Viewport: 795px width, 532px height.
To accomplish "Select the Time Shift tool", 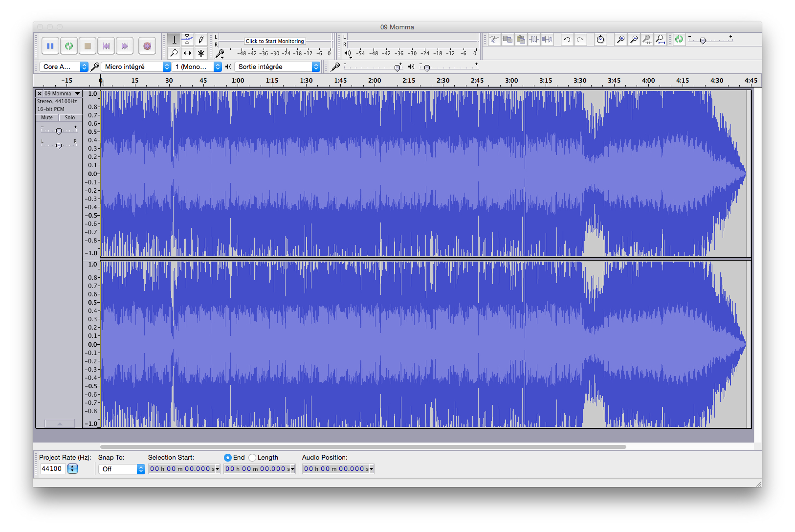I will [187, 53].
